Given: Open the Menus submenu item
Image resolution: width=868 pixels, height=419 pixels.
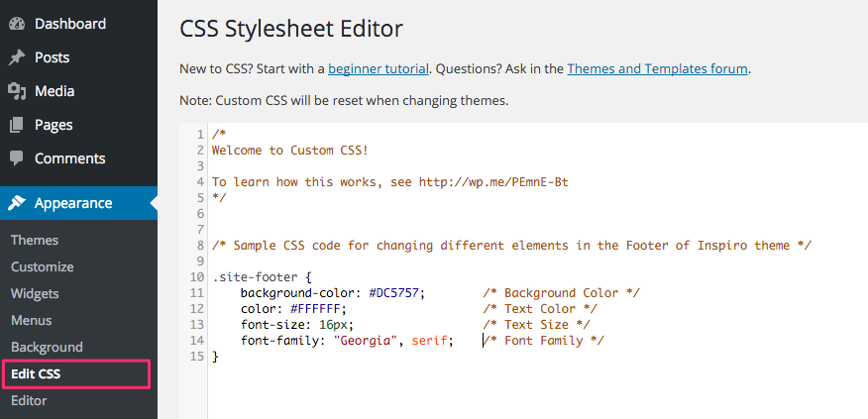Looking at the screenshot, I should tap(31, 321).
